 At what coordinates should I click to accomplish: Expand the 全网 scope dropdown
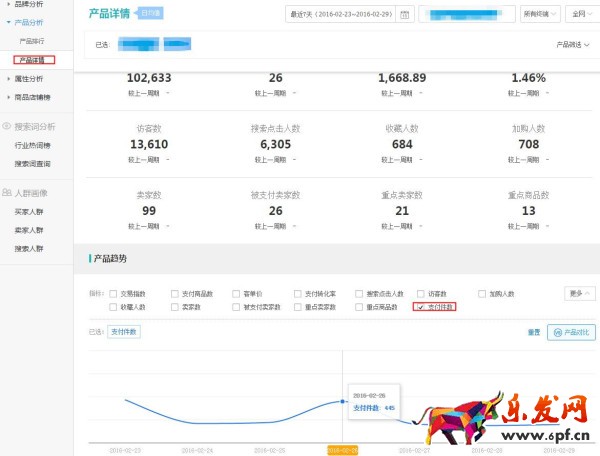point(578,15)
